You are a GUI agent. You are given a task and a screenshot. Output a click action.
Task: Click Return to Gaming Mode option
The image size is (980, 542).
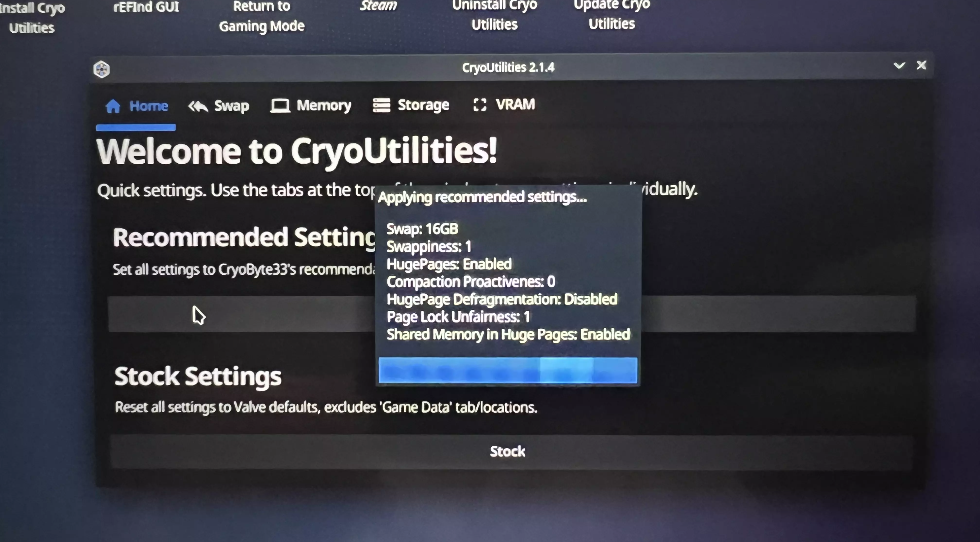coord(261,17)
